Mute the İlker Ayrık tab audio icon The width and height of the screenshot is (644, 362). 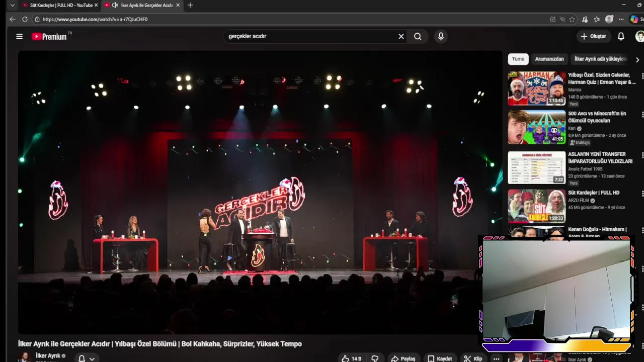pos(115,5)
